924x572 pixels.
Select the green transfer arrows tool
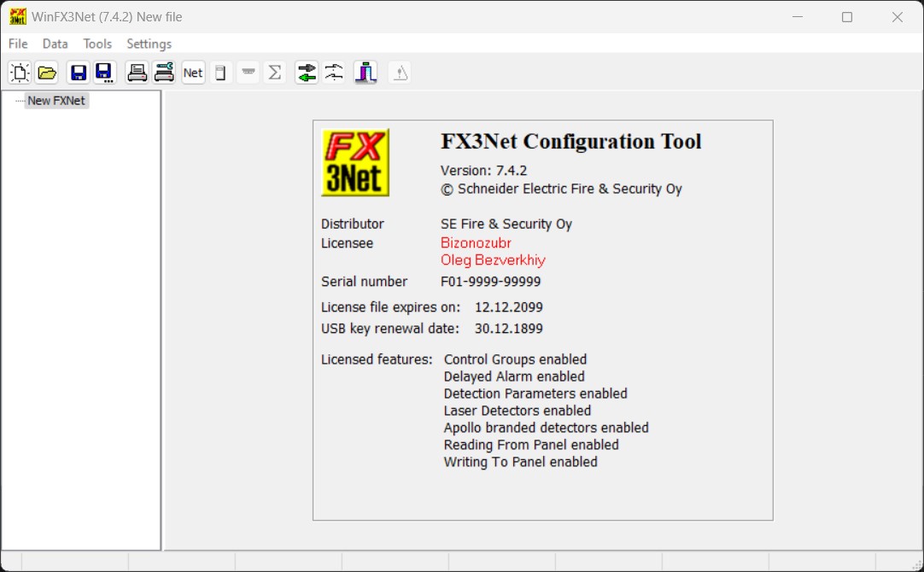coord(307,73)
